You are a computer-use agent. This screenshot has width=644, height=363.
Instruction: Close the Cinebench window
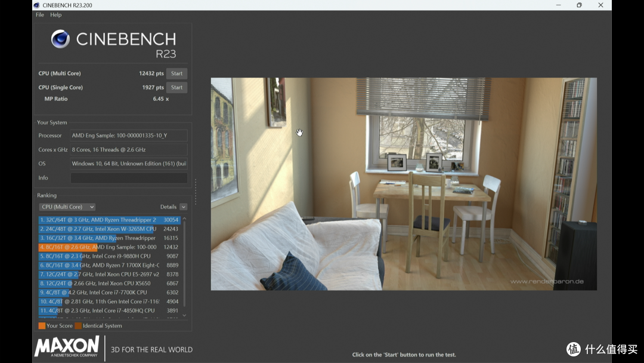(x=600, y=5)
